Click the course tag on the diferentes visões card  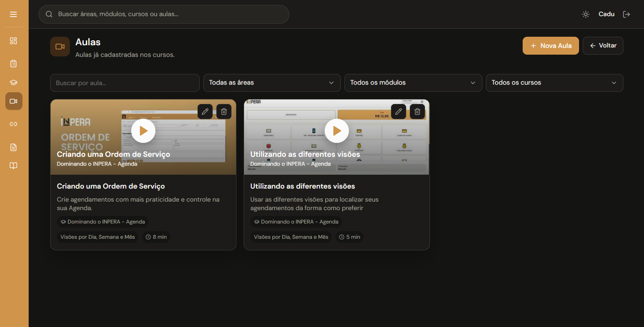[296, 222]
